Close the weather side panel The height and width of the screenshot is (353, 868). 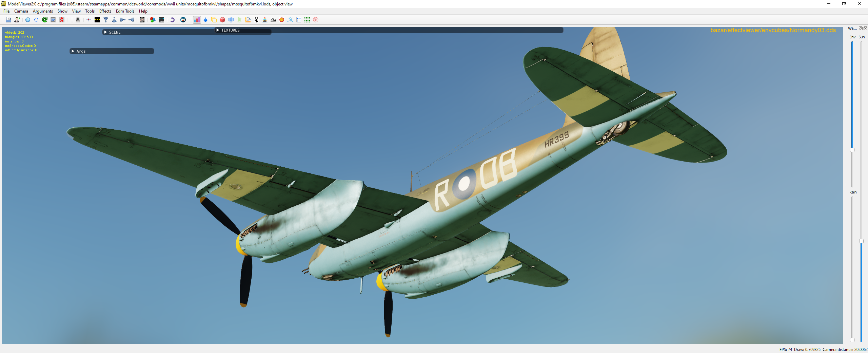tap(865, 29)
